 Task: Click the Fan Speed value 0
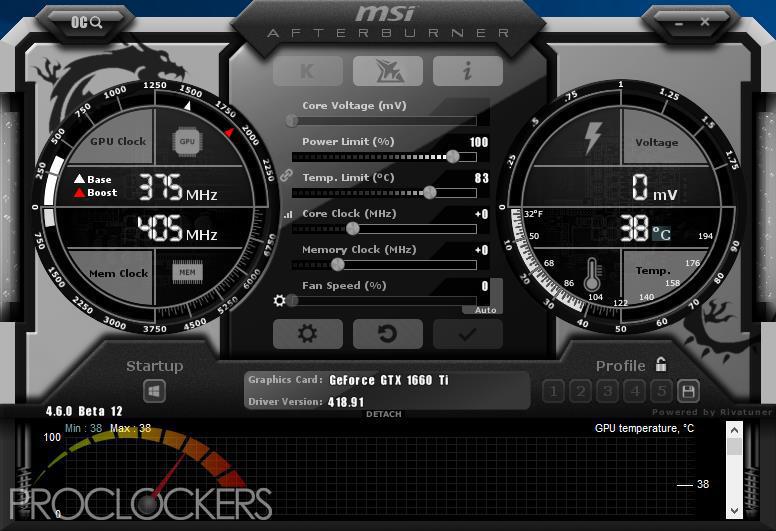(485, 286)
